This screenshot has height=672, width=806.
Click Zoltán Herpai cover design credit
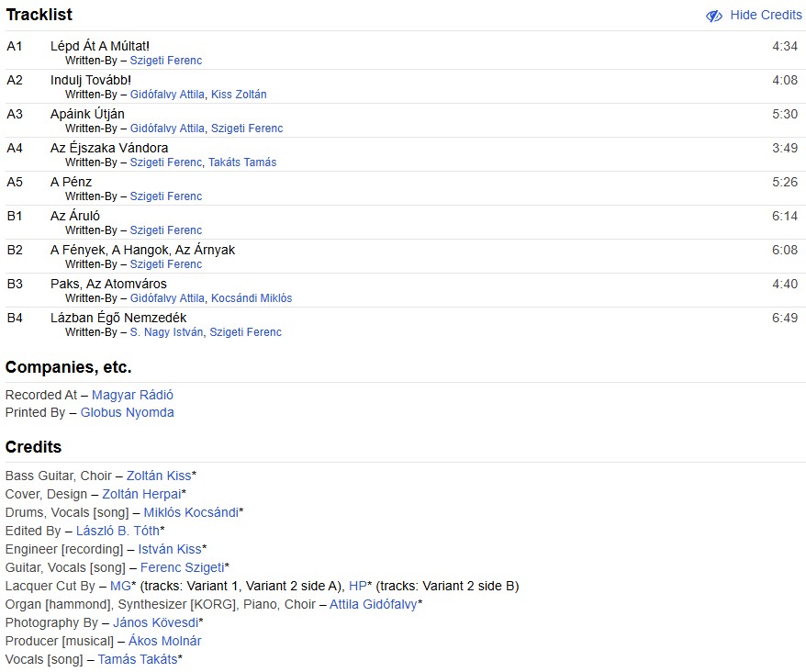[x=141, y=494]
